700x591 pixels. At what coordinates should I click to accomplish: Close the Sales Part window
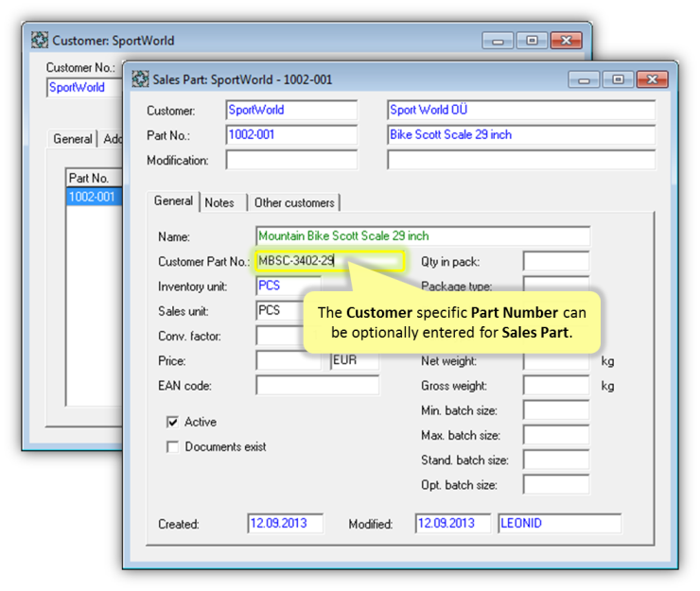653,79
